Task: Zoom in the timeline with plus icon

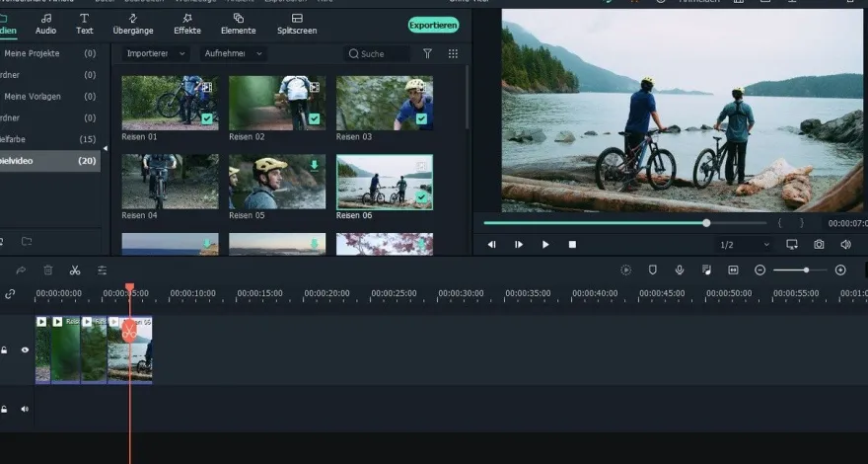Action: pos(840,270)
